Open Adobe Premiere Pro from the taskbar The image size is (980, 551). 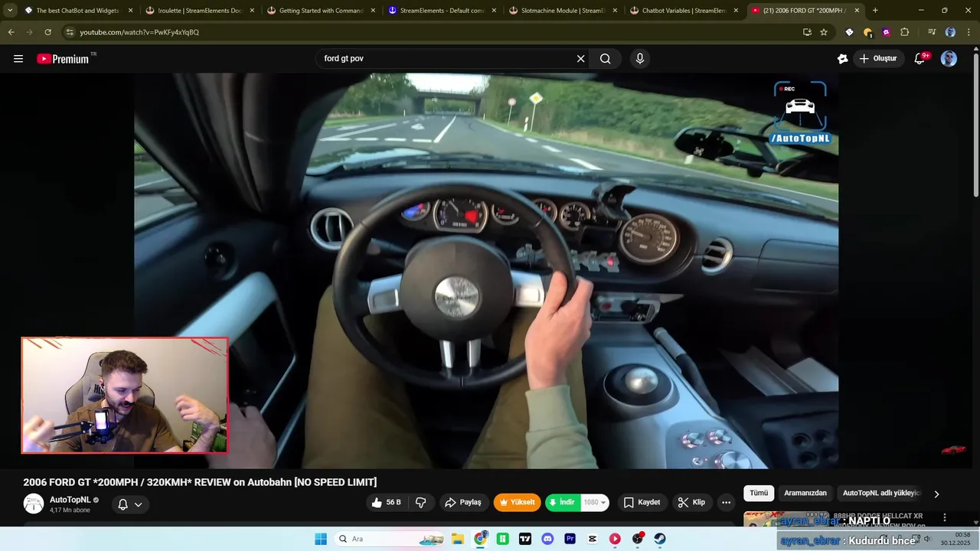click(x=570, y=539)
